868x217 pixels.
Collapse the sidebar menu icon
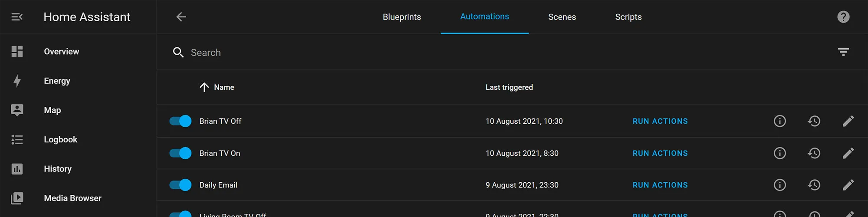click(x=17, y=17)
